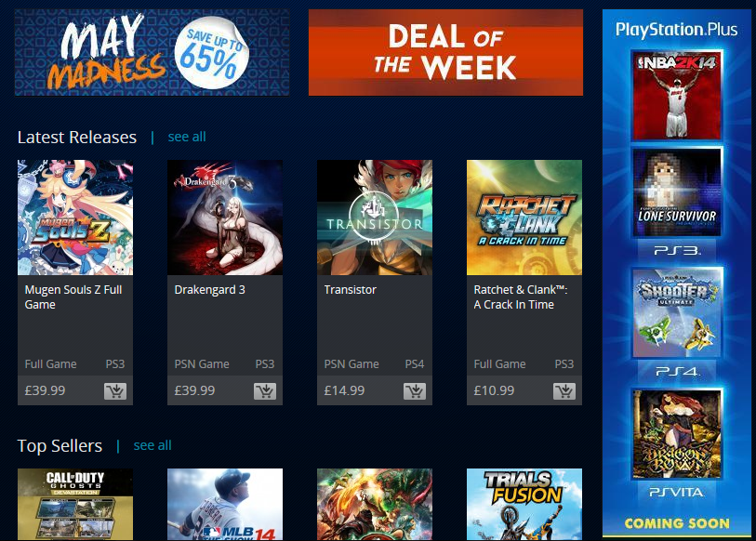Open NBA 2K14 in PlayStation Plus
This screenshot has height=541, width=756.
click(x=677, y=96)
